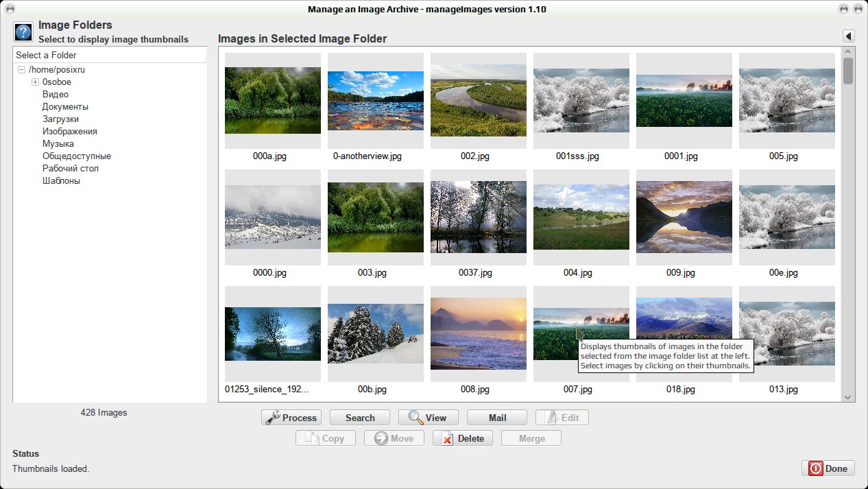Collapse the /home/posixru tree node

pos(21,70)
